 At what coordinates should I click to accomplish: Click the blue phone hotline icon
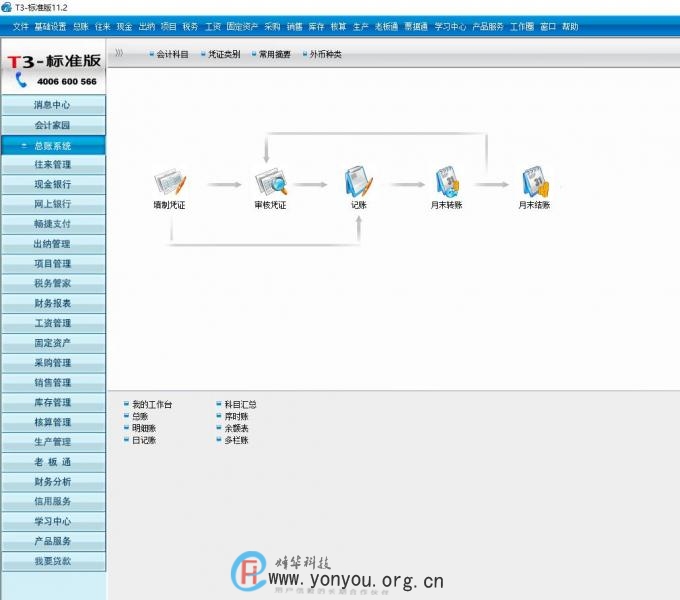(x=21, y=80)
